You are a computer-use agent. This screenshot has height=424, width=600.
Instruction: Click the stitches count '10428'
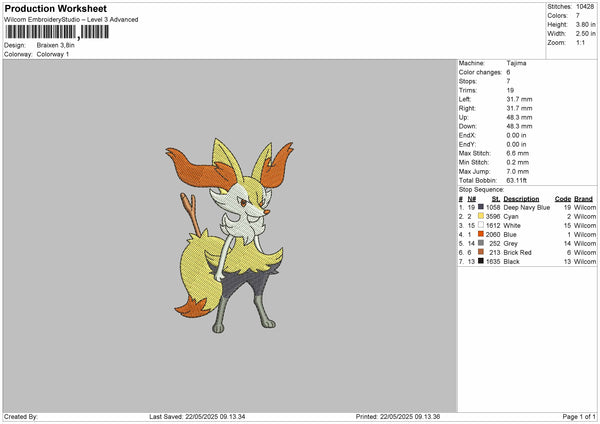pyautogui.click(x=585, y=7)
